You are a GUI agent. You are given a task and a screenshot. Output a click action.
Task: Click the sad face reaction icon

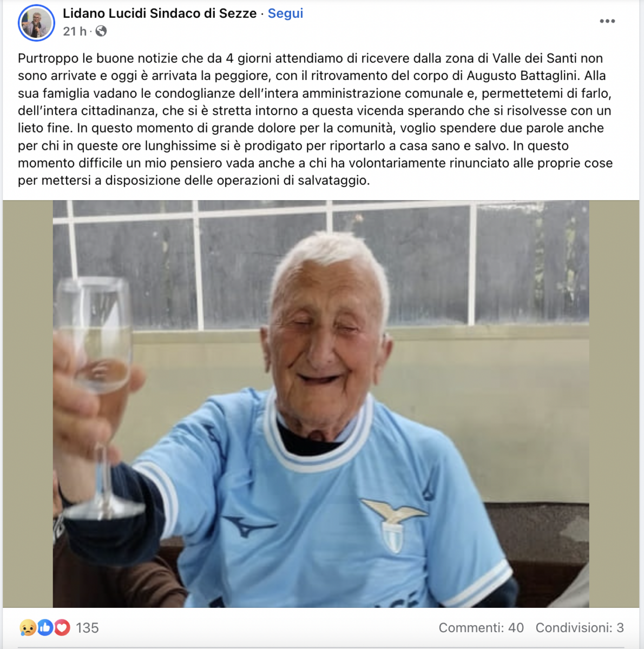[x=28, y=627]
